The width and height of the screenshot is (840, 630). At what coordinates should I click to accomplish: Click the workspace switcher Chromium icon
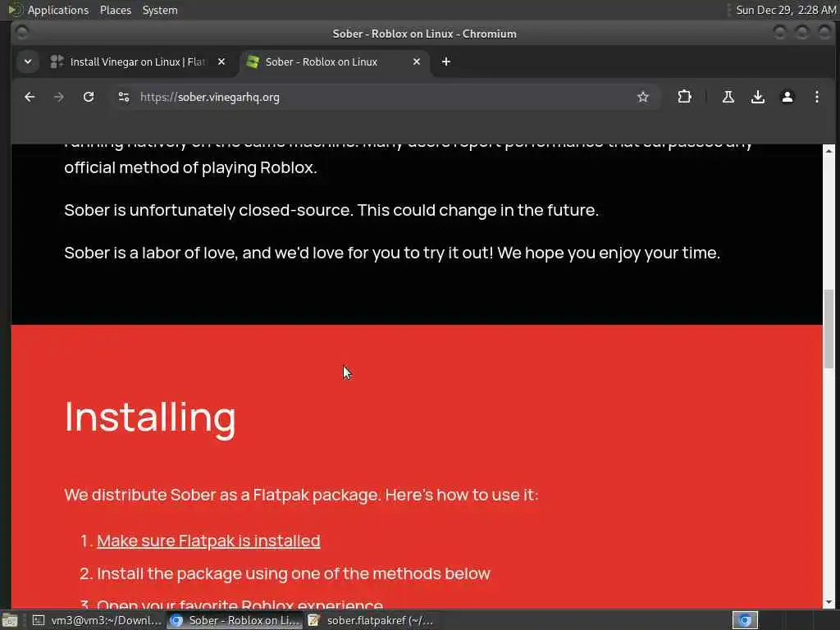(x=745, y=620)
